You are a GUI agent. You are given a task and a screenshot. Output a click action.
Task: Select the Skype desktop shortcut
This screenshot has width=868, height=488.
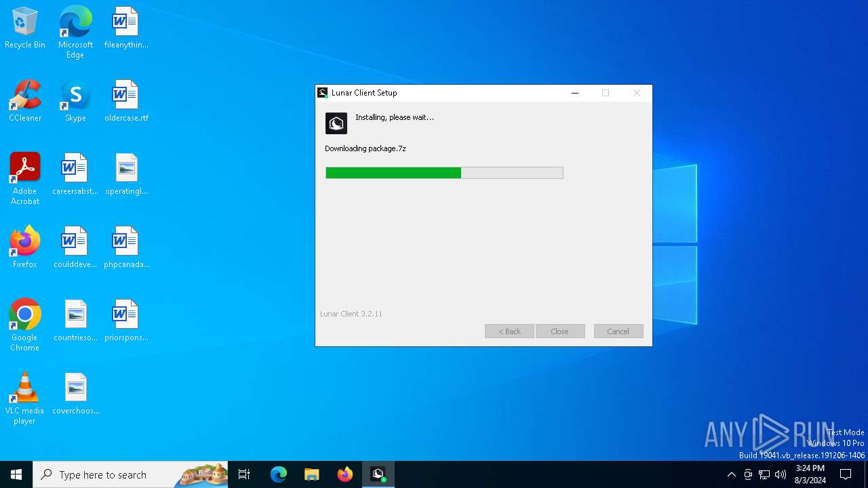(75, 102)
